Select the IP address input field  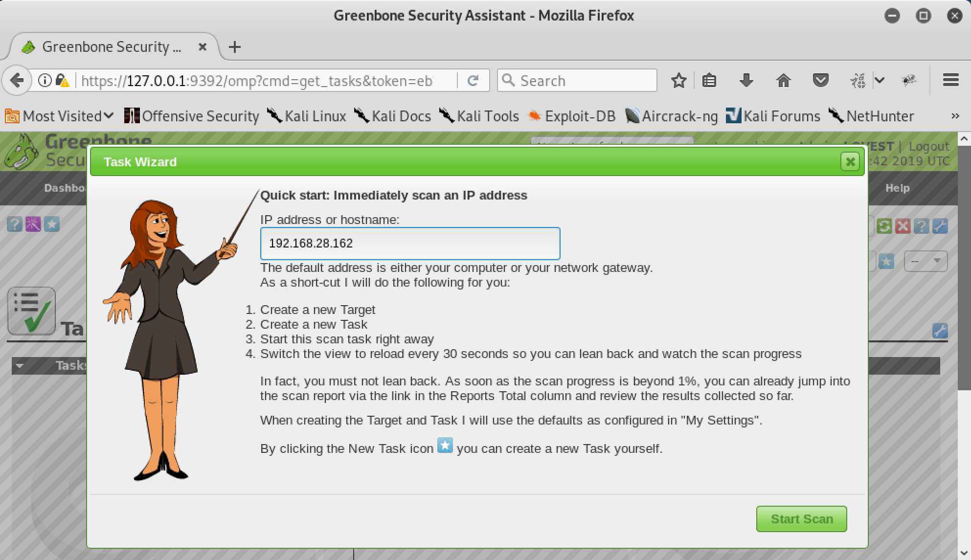pyautogui.click(x=410, y=243)
